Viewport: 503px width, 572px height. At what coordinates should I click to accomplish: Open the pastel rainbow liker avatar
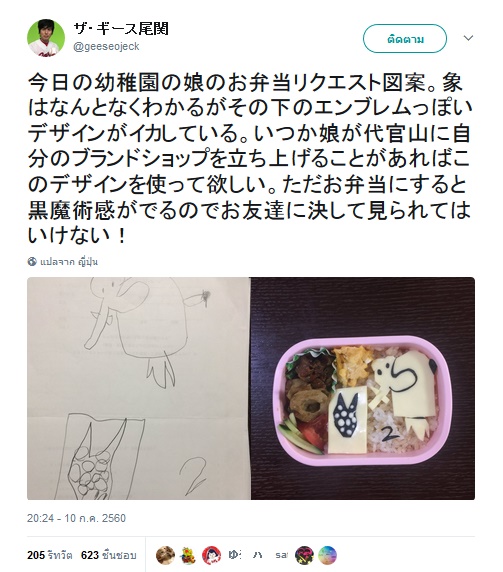pyautogui.click(x=327, y=555)
